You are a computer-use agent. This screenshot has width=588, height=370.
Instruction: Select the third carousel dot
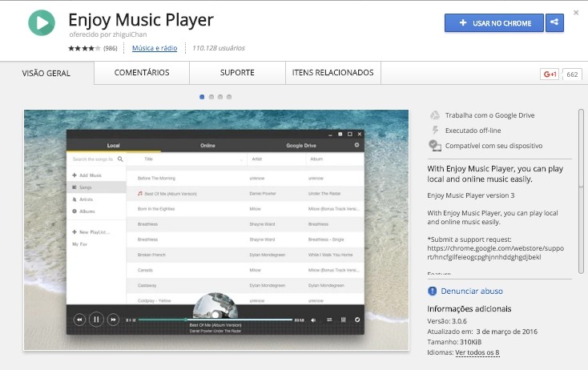[220, 97]
